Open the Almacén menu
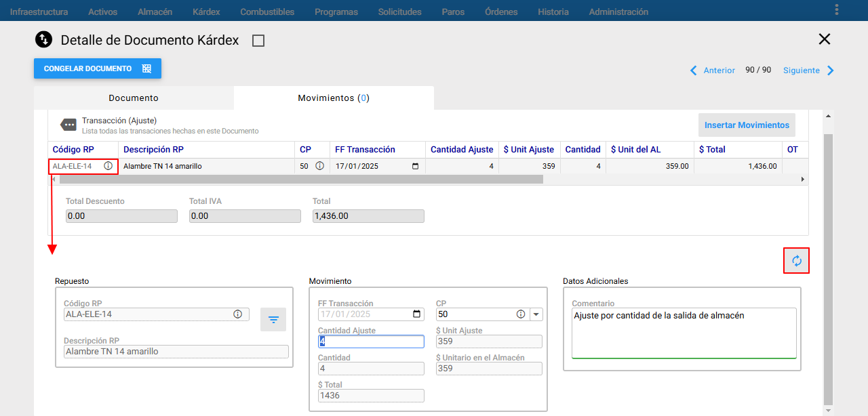Screen dimensions: 868x416 pos(155,12)
